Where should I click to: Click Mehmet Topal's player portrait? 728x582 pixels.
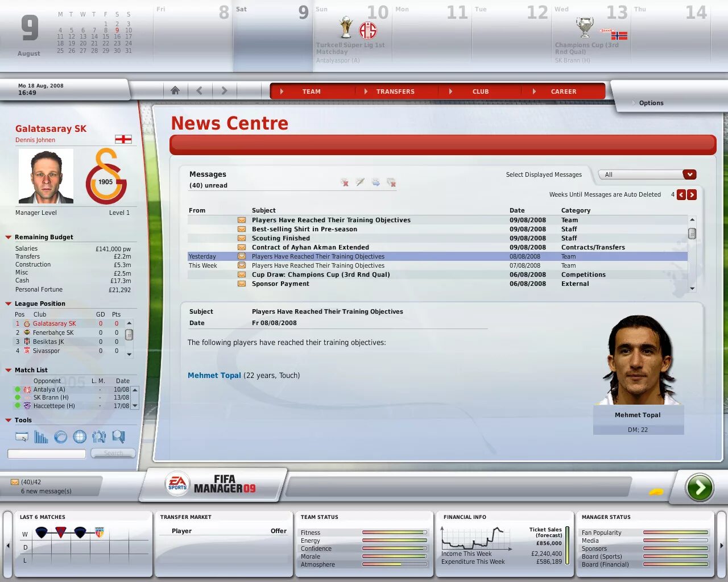click(638, 359)
